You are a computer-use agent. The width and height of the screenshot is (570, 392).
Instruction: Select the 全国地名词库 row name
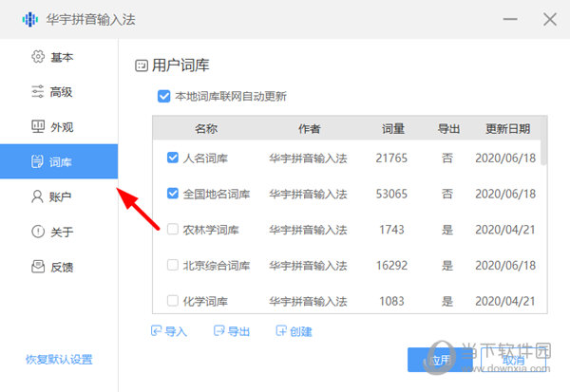pyautogui.click(x=217, y=194)
